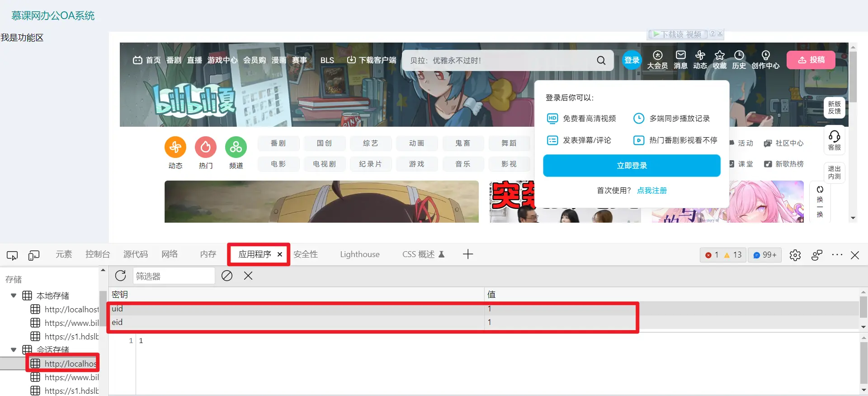Click the red 热门 flame icon

[x=206, y=147]
